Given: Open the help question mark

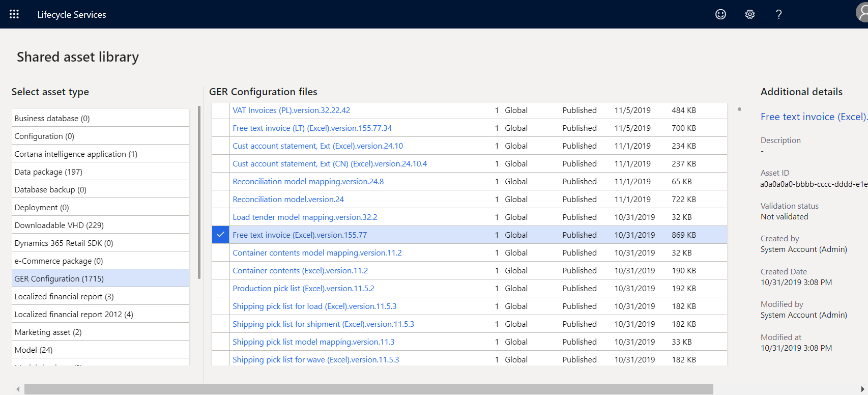Looking at the screenshot, I should pyautogui.click(x=779, y=14).
